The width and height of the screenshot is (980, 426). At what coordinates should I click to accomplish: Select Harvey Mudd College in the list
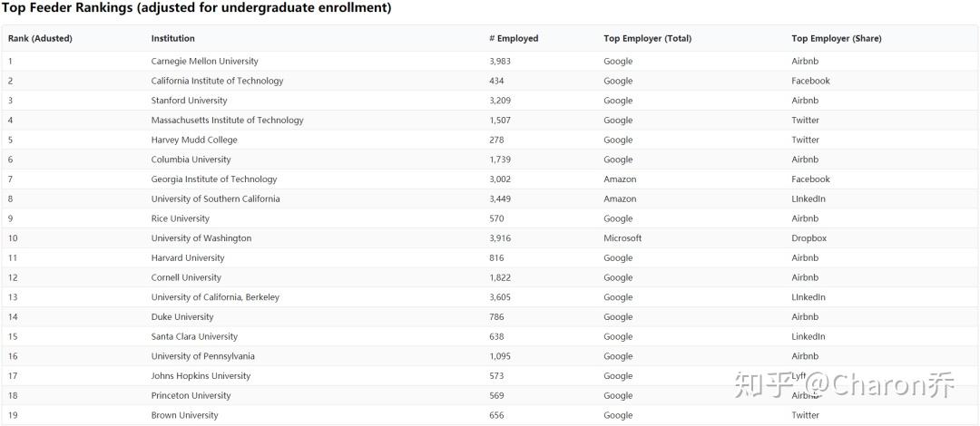(194, 140)
